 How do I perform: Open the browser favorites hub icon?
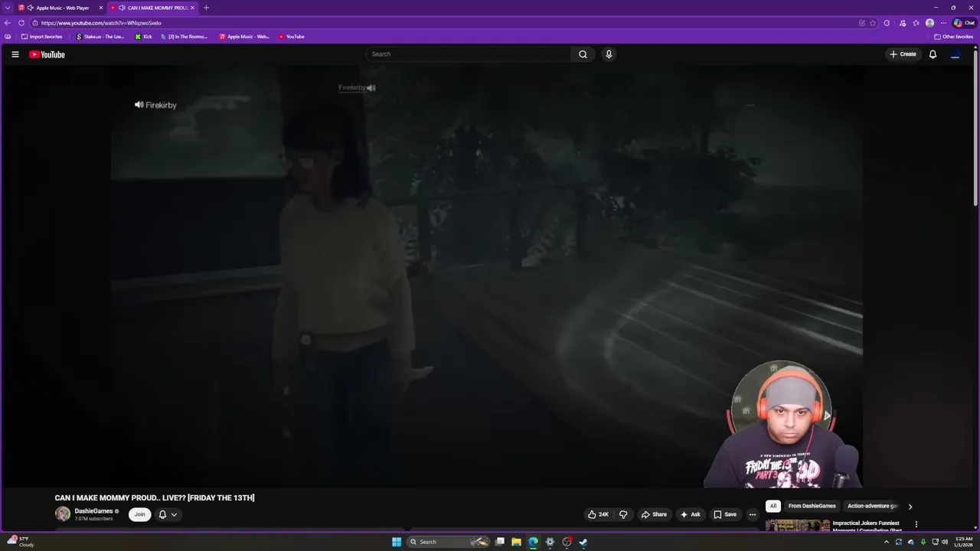[916, 23]
